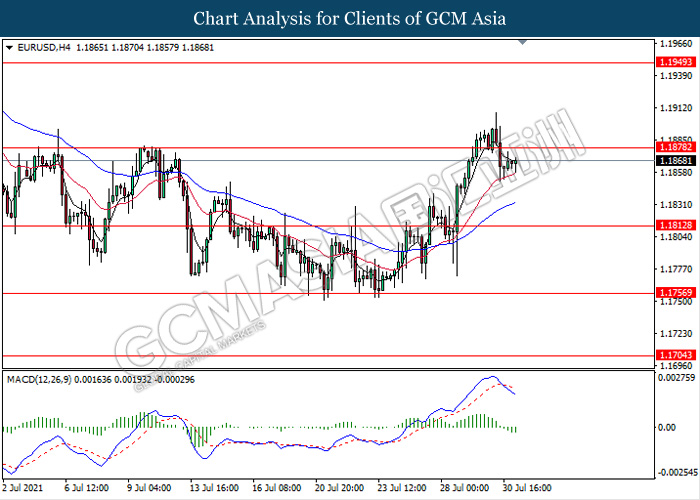This screenshot has width=700, height=500.
Task: Click the '9 Jul 04:00' time axis label
Action: [150, 489]
